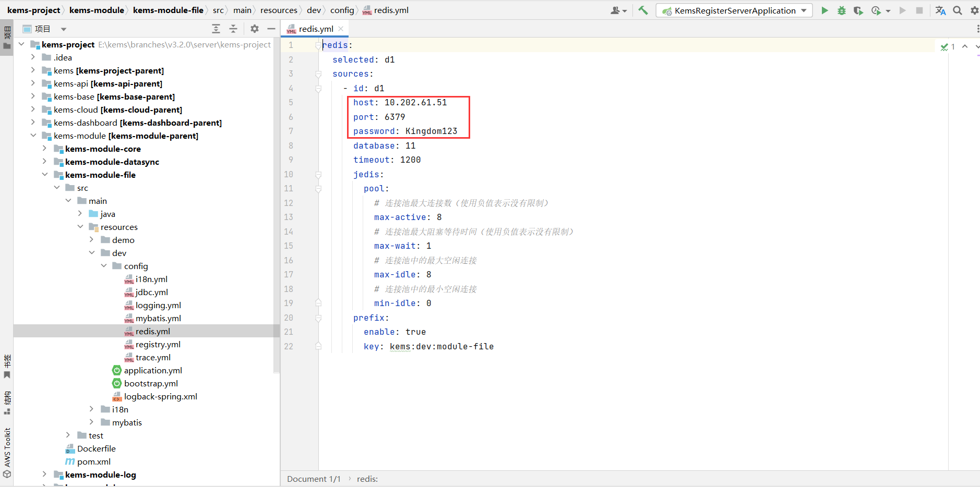Click the stop square button
The image size is (980, 487).
(x=919, y=10)
